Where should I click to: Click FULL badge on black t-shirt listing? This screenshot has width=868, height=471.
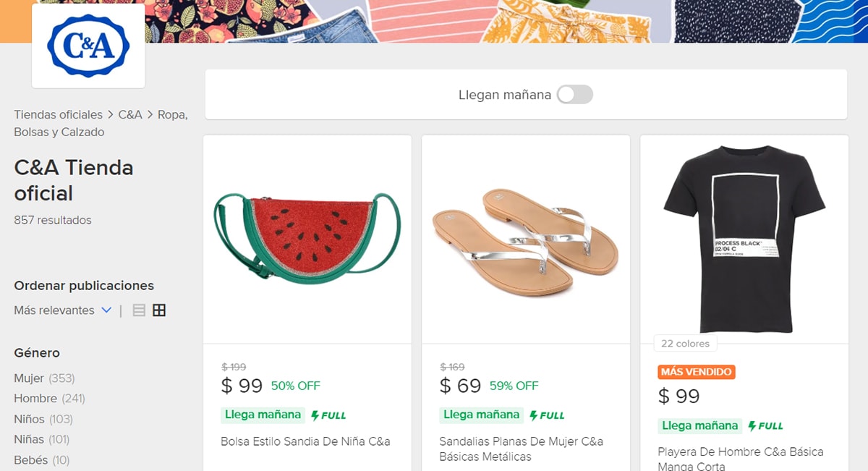click(x=765, y=426)
